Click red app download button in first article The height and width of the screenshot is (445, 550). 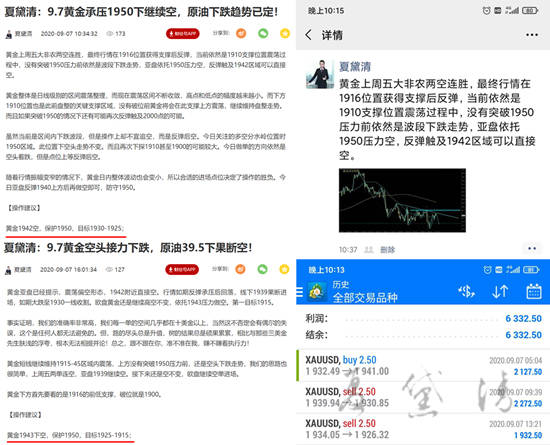182,34
